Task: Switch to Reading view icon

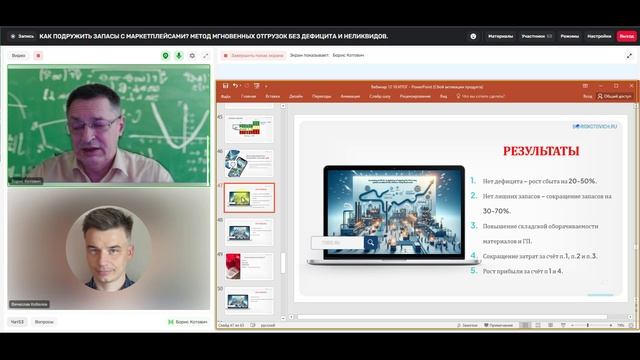Action: (551, 325)
